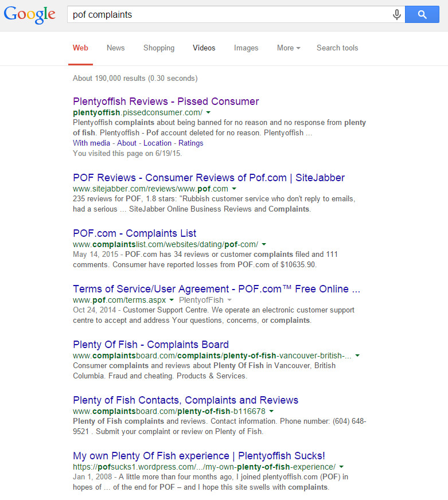This screenshot has height=500, width=448.
Task: Open Plentyoffish Reviews - Pissed Consumer result
Action: pyautogui.click(x=166, y=101)
